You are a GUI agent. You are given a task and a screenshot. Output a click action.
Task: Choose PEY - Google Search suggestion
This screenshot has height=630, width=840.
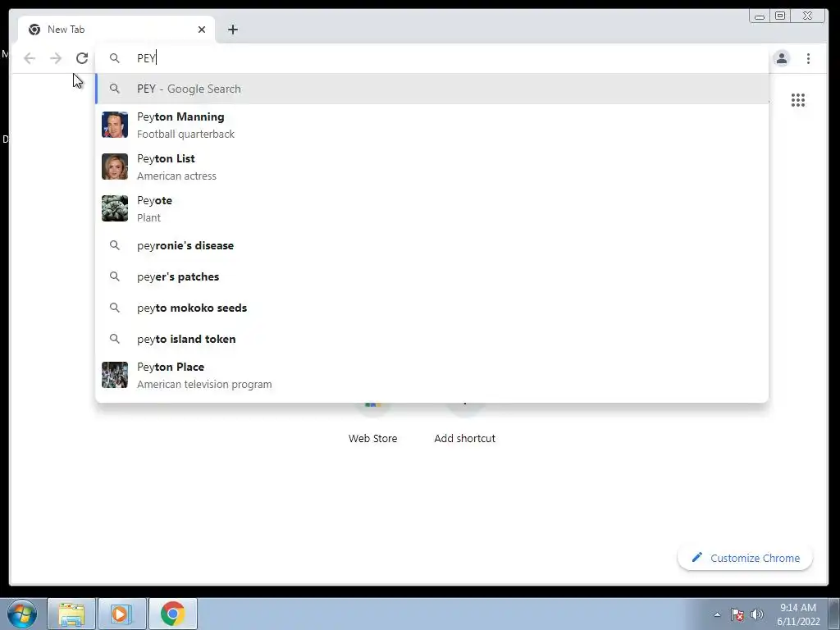[x=431, y=89]
